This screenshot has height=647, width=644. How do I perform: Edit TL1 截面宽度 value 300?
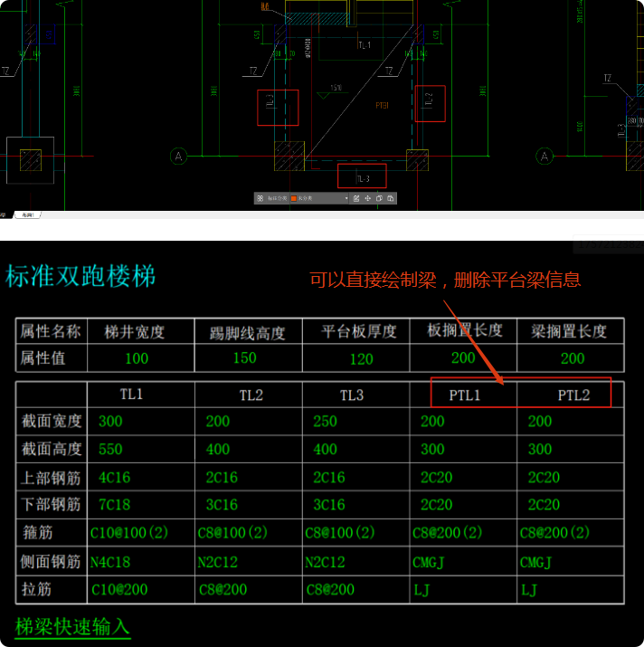[110, 422]
